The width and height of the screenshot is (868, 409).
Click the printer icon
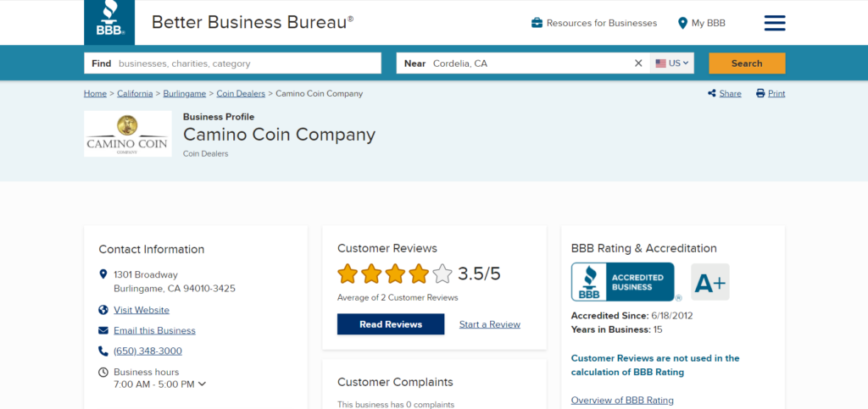point(760,93)
